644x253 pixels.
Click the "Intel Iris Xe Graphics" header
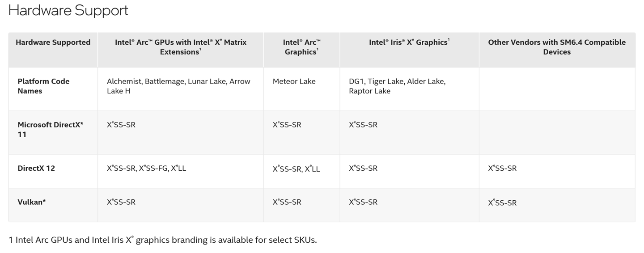pos(409,42)
